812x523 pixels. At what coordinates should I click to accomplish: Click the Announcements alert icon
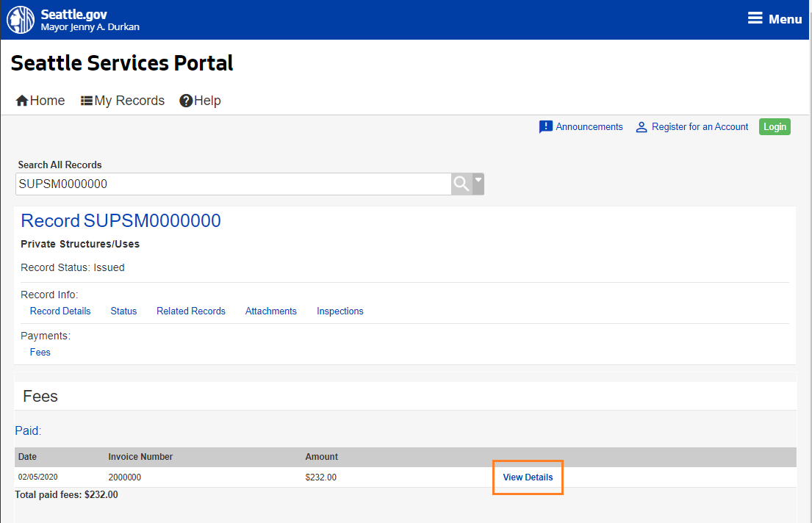(545, 127)
